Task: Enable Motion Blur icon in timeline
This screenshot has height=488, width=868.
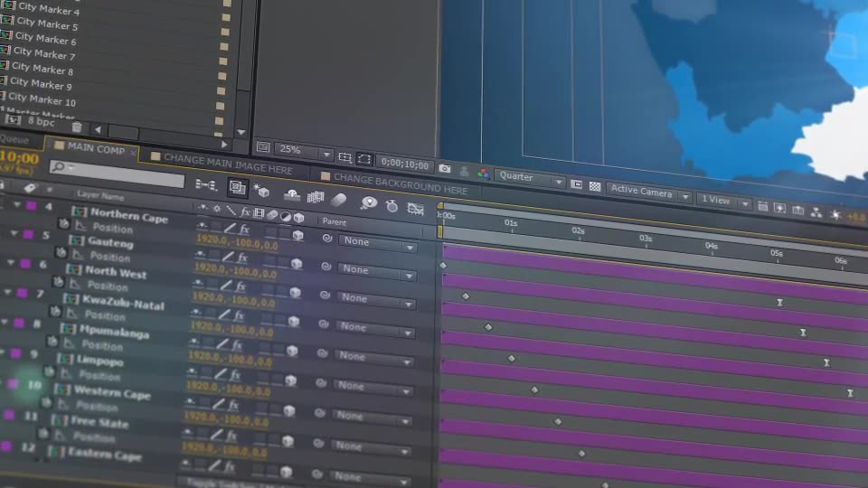Action: 338,200
